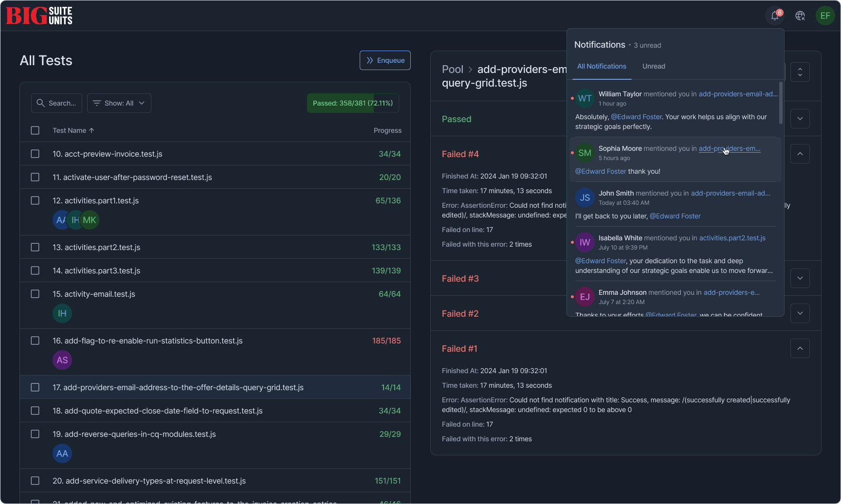This screenshot has width=841, height=504.
Task: Click the Pool breadcrumb link
Action: 453,69
